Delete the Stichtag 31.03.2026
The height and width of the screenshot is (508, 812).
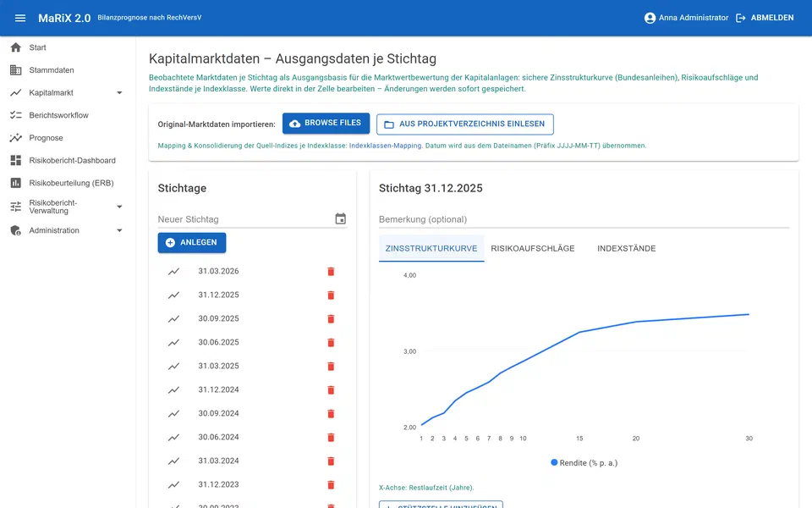click(331, 272)
